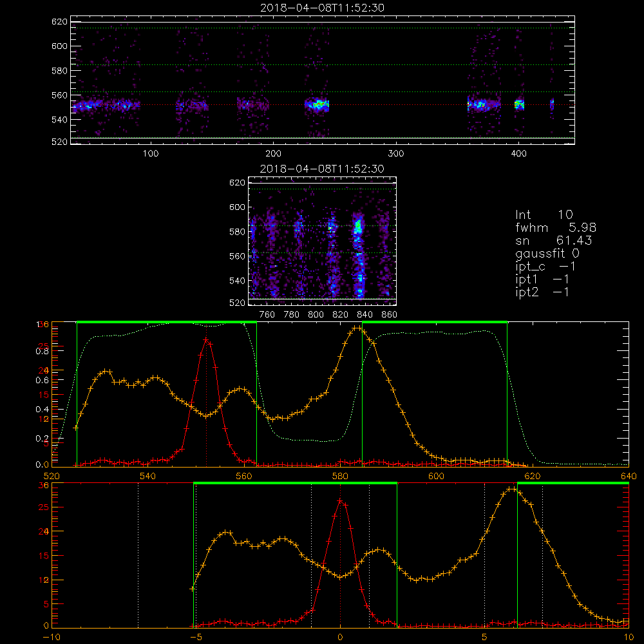Click the '0.8' y-axis label of the profile plot
This screenshot has width=644, height=644.
[x=42, y=351]
